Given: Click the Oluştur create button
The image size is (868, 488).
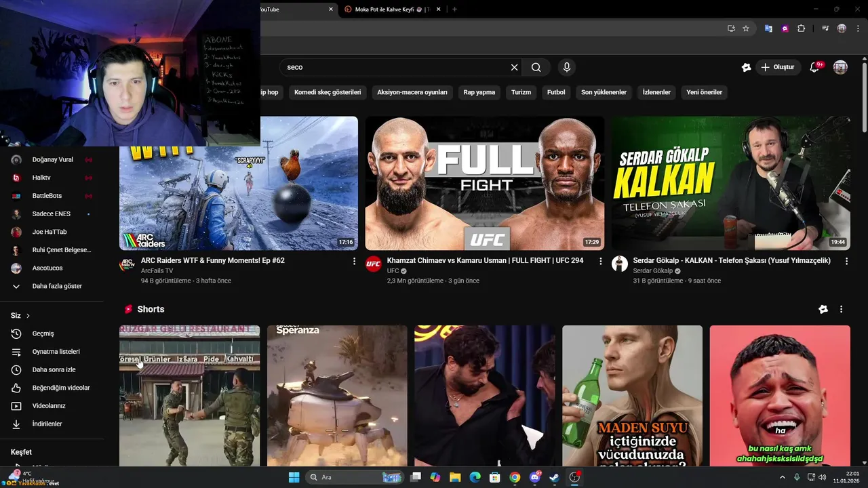Looking at the screenshot, I should pos(778,67).
